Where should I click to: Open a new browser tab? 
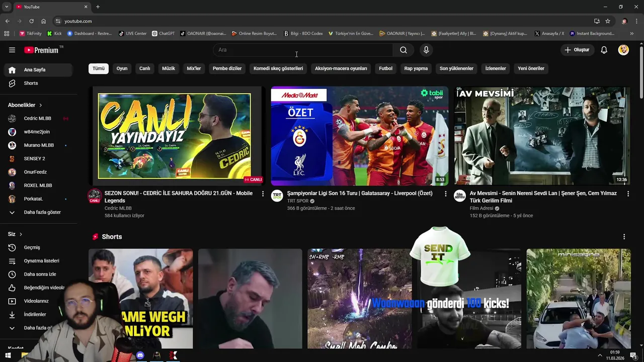point(98,7)
